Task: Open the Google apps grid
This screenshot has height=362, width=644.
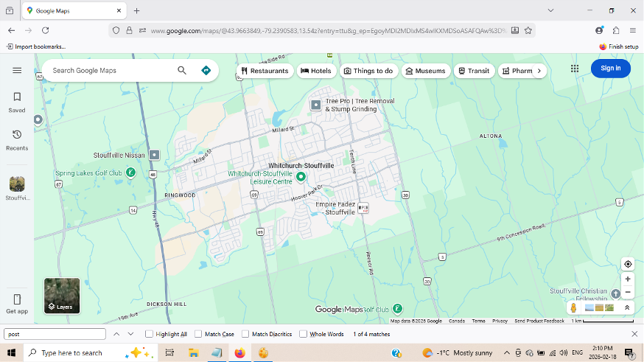Action: pyautogui.click(x=575, y=69)
